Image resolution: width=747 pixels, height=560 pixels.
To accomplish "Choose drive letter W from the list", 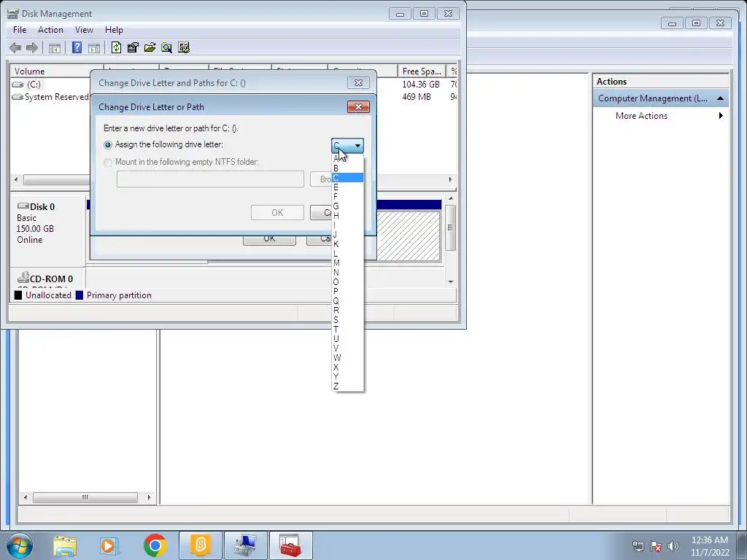I will [x=347, y=357].
